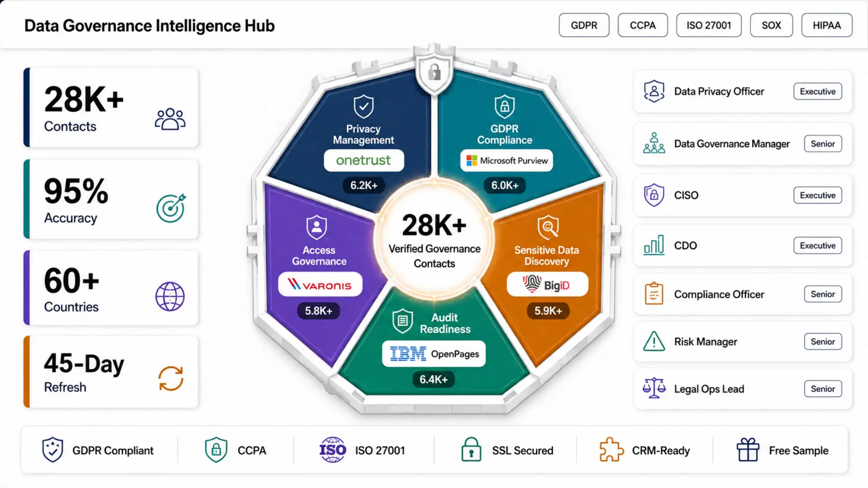
Task: Click Executive badge next to CDO
Action: tap(817, 245)
